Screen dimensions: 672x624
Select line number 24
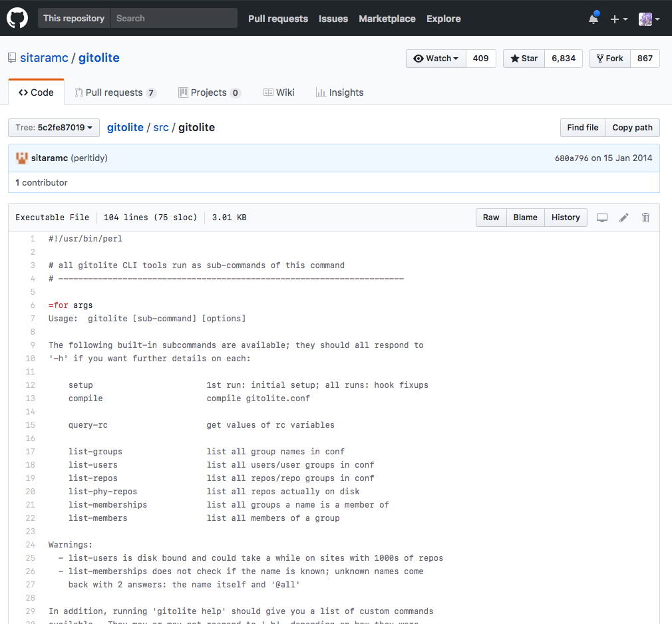tap(30, 545)
